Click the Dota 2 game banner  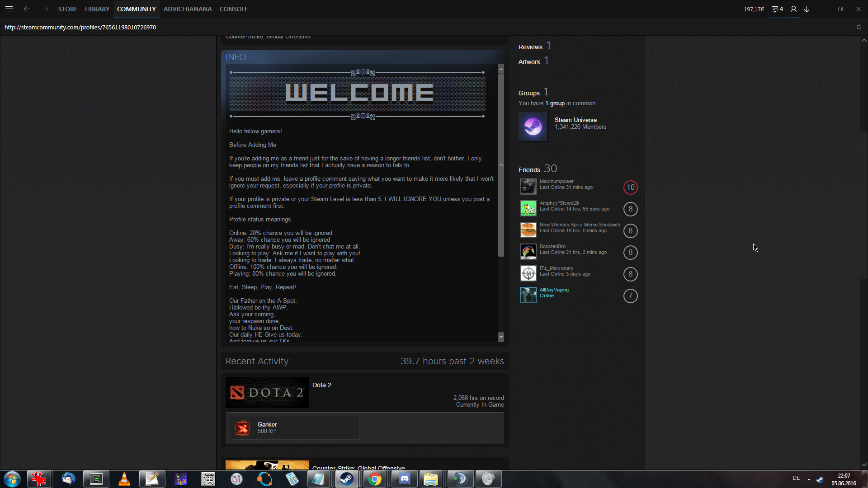(267, 392)
